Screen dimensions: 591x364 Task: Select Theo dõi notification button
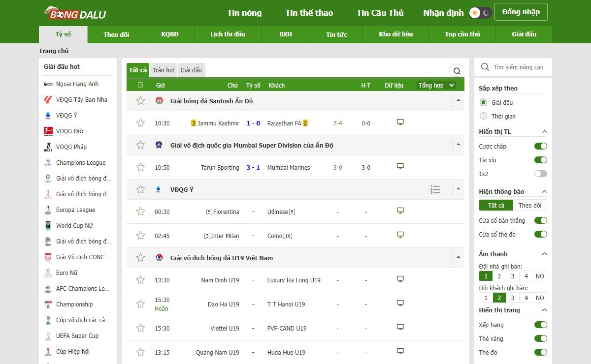click(530, 205)
